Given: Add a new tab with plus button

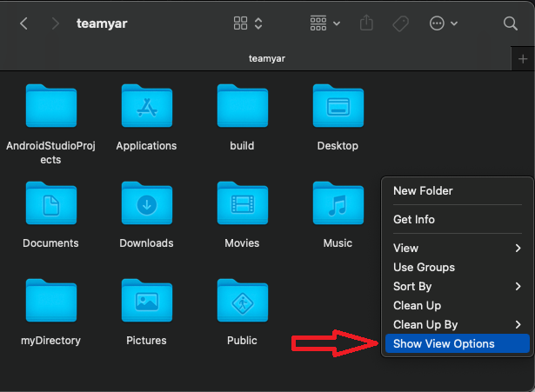Looking at the screenshot, I should click(522, 58).
